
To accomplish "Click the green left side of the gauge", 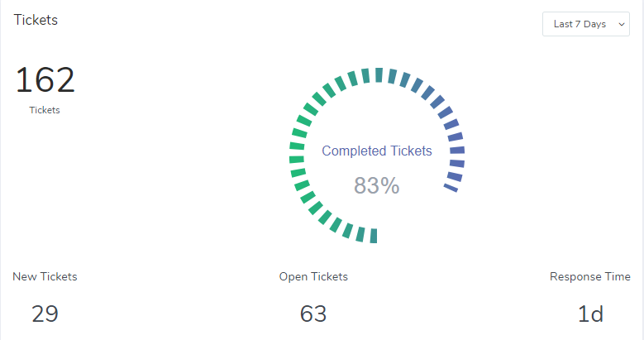I will pyautogui.click(x=299, y=179).
